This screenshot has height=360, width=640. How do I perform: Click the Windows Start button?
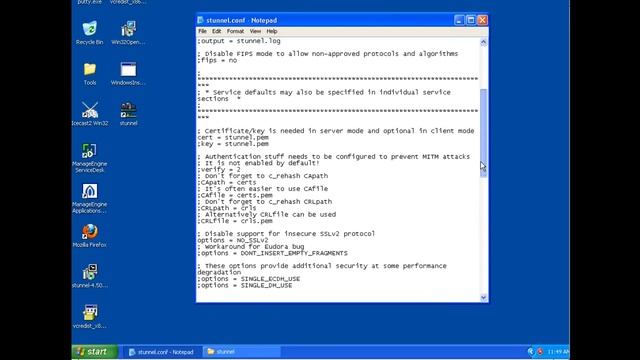point(95,351)
